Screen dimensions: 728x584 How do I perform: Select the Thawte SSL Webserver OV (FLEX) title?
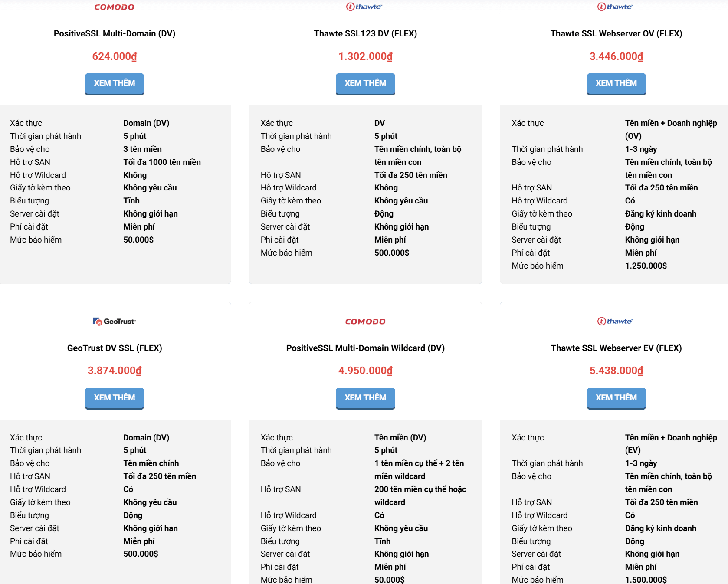click(x=616, y=33)
